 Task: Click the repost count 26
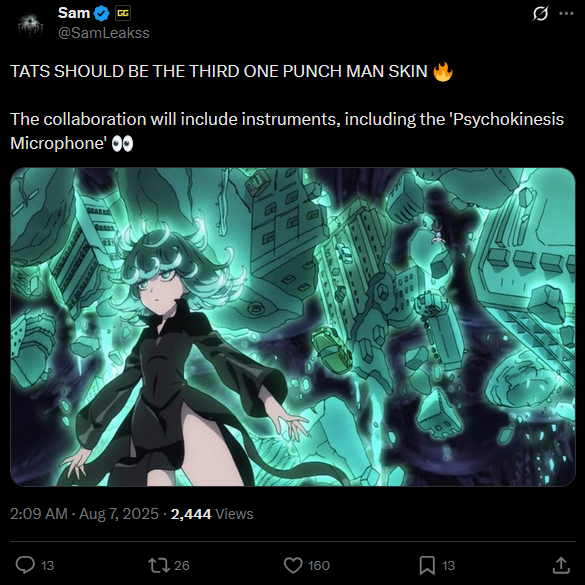[x=182, y=565]
